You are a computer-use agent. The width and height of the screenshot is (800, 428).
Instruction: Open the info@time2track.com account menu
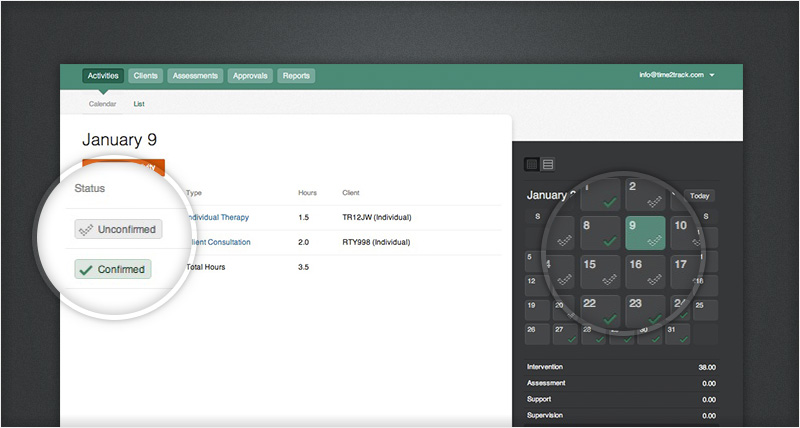pos(677,75)
